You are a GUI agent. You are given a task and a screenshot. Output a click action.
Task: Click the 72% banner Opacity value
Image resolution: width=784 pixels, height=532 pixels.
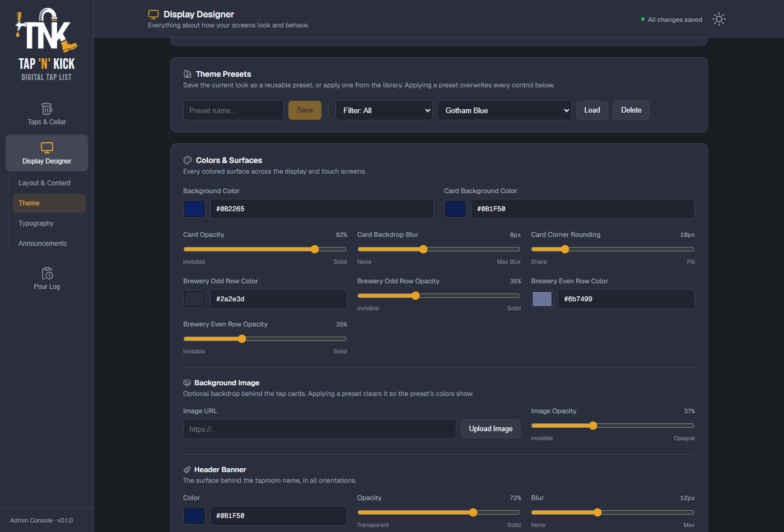(515, 498)
